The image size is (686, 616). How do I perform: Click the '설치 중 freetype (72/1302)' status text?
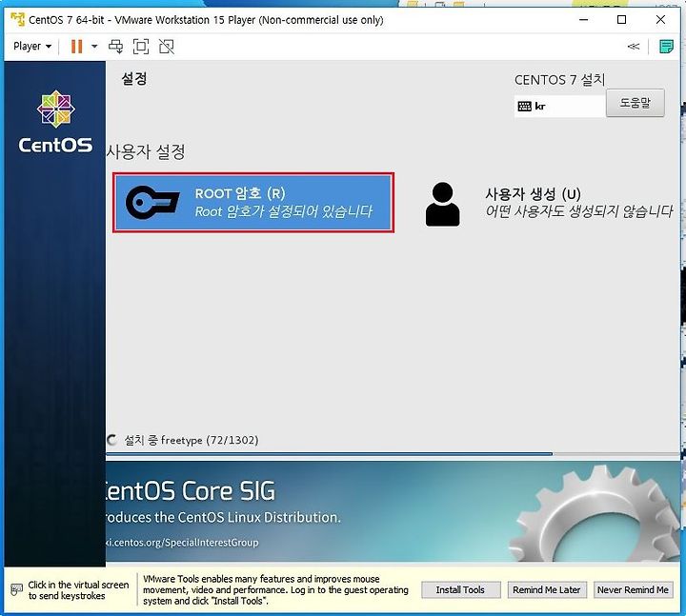pyautogui.click(x=192, y=440)
